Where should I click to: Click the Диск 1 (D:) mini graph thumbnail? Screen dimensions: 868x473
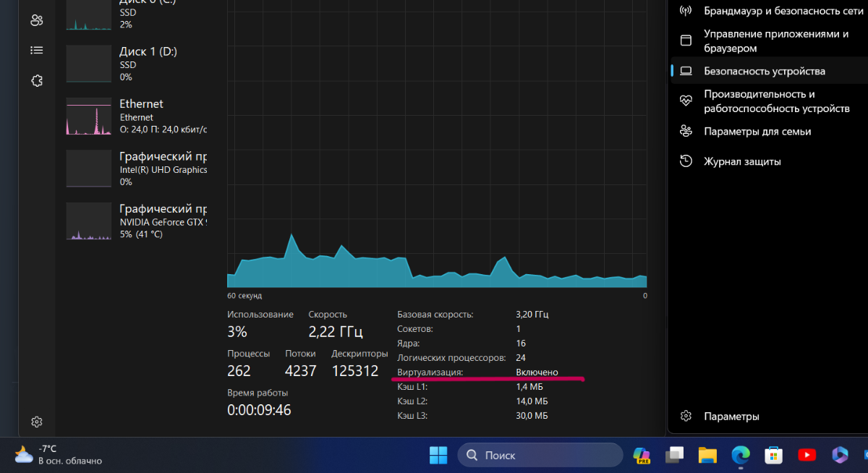(x=88, y=64)
